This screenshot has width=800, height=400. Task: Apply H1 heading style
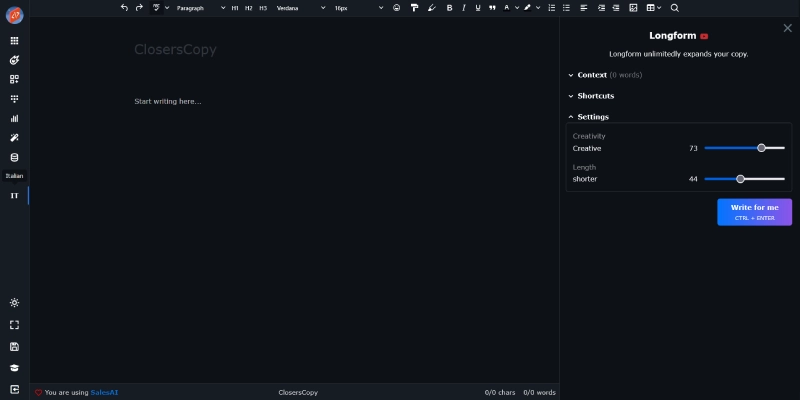click(x=235, y=8)
